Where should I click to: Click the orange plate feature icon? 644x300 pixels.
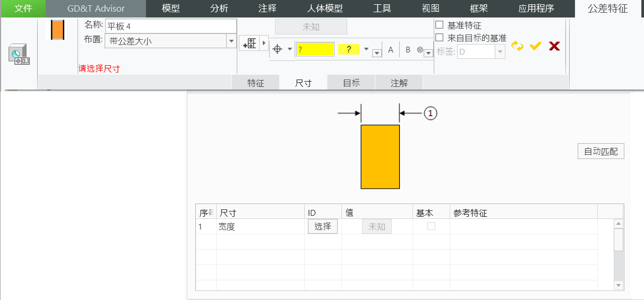57,30
